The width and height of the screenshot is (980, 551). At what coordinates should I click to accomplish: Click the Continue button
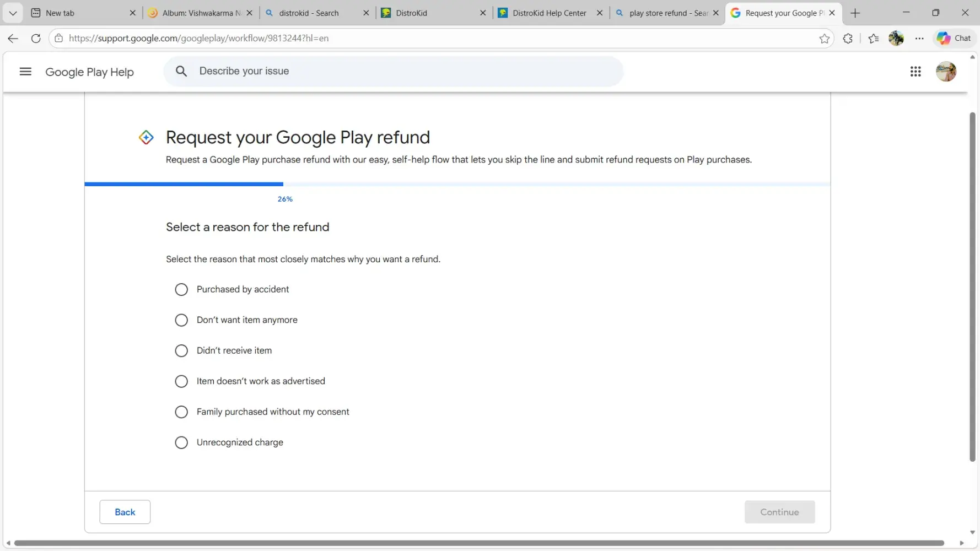click(779, 512)
